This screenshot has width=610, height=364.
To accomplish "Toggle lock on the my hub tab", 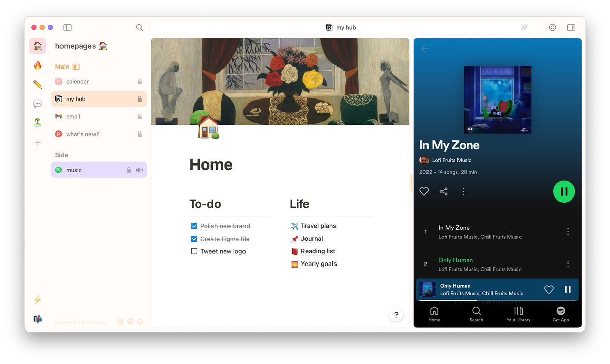I will point(140,99).
